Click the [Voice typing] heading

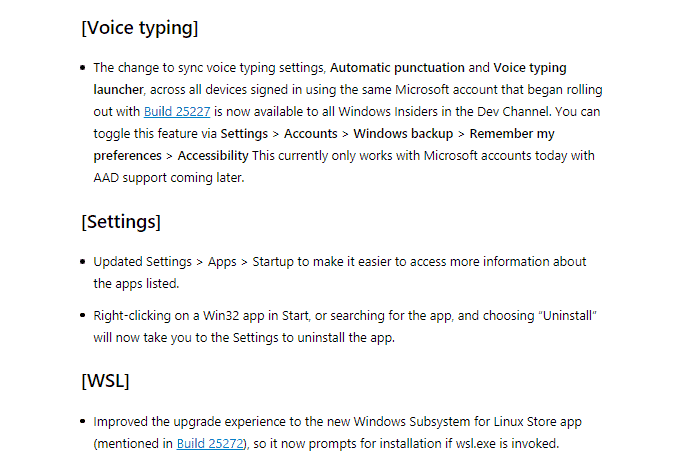pos(140,28)
